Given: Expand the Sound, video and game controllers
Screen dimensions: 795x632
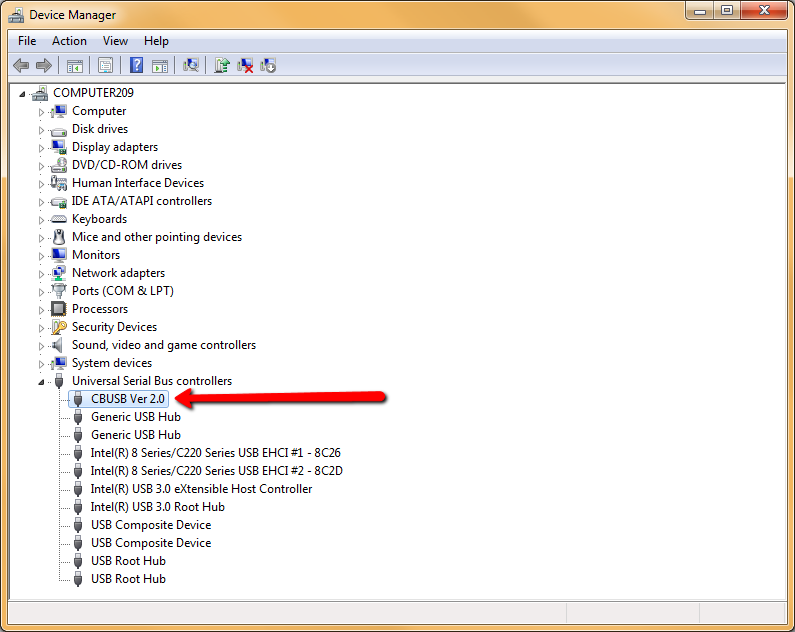Looking at the screenshot, I should pos(41,346).
